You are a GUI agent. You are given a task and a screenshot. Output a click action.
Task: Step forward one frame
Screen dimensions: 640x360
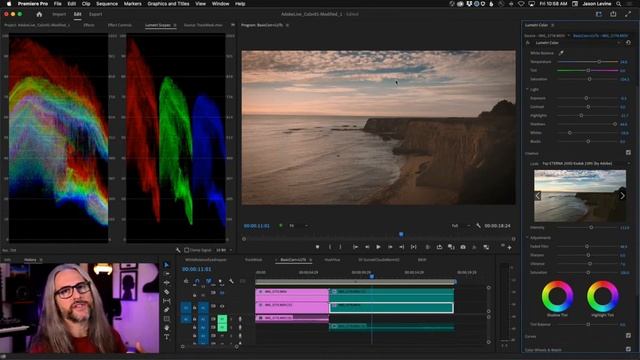390,247
